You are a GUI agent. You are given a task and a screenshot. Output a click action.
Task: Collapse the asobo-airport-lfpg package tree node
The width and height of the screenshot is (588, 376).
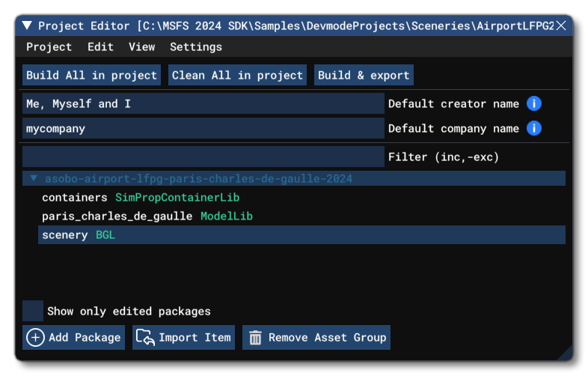click(x=34, y=178)
